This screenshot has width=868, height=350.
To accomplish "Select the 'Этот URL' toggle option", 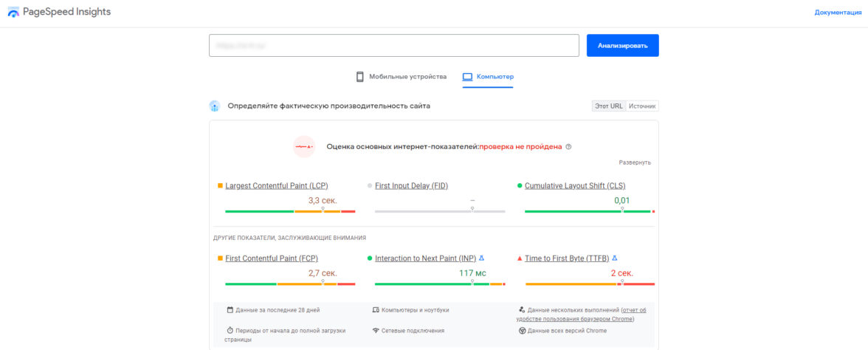I will coord(609,106).
